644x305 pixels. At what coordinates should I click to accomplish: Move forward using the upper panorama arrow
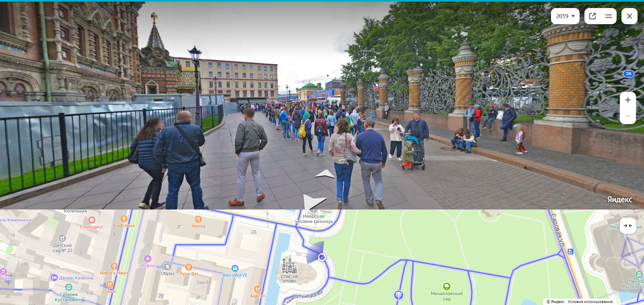click(x=325, y=174)
